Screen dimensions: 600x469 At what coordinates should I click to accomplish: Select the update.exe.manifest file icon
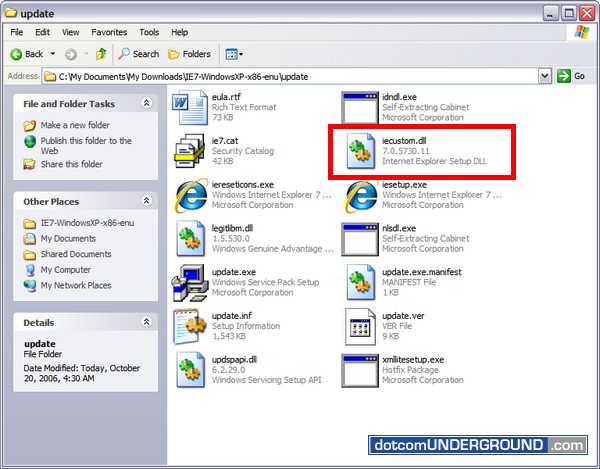click(360, 282)
